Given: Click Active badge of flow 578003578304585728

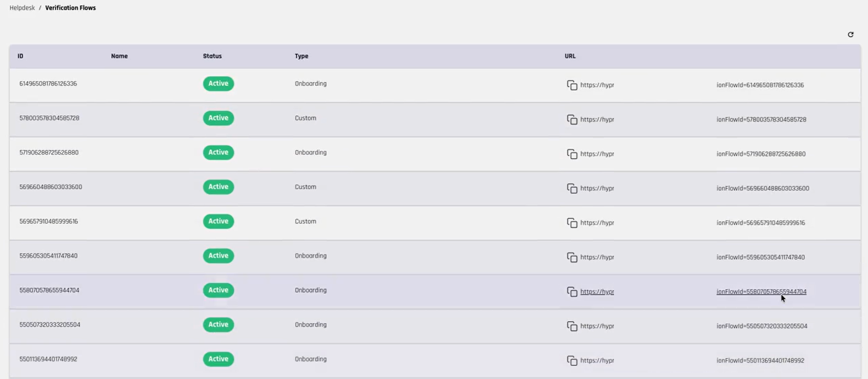Looking at the screenshot, I should click(218, 118).
